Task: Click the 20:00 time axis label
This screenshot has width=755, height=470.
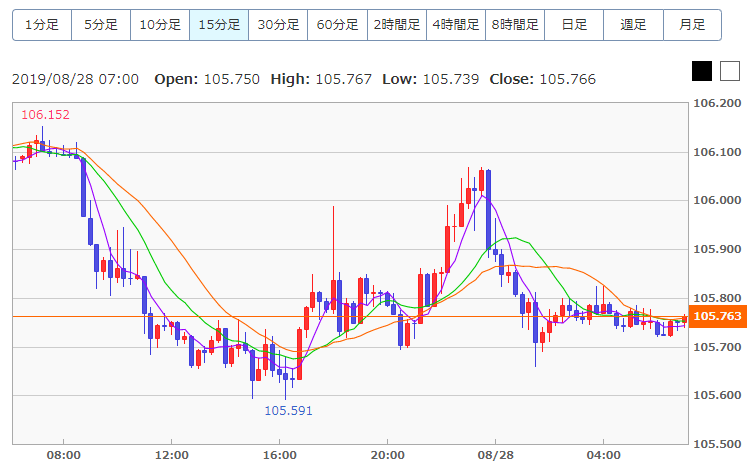Action: [x=388, y=455]
